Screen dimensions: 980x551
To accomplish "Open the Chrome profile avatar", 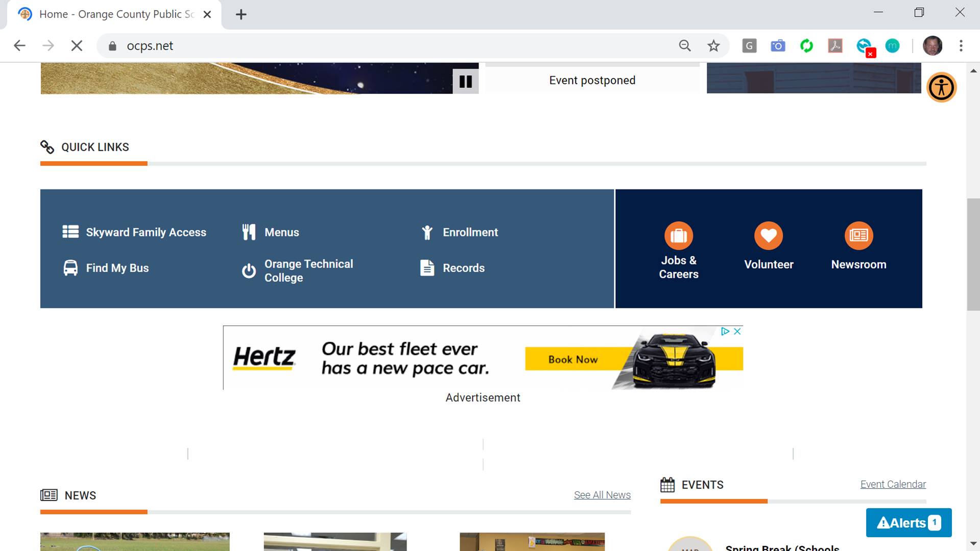I will (x=933, y=46).
